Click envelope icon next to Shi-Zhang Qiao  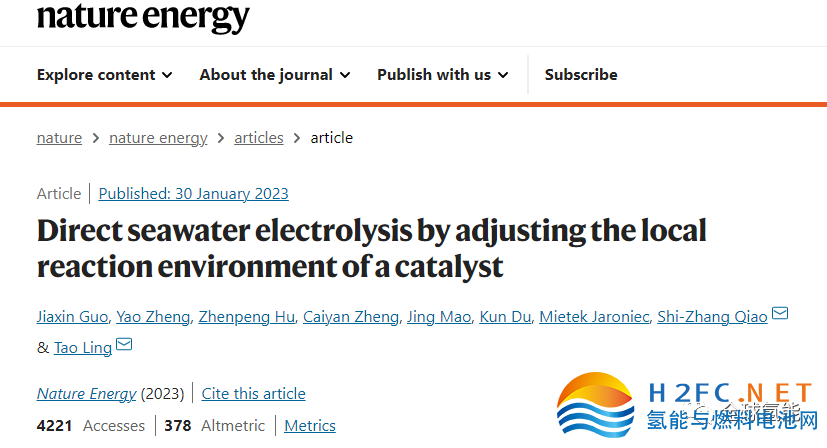[780, 315]
